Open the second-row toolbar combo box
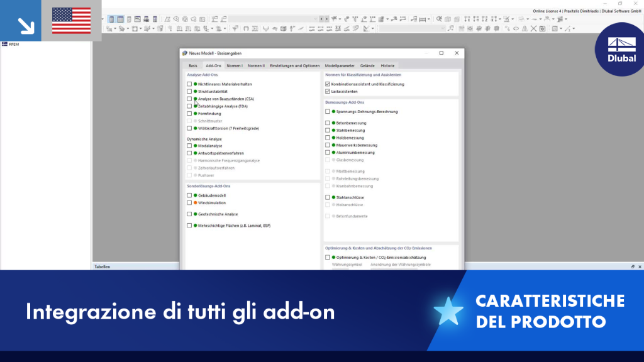 point(411,29)
